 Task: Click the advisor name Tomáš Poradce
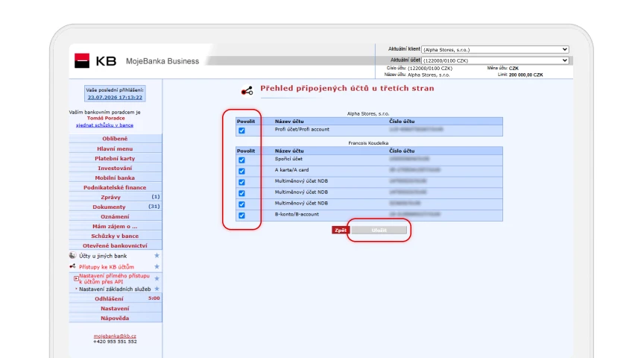(106, 118)
